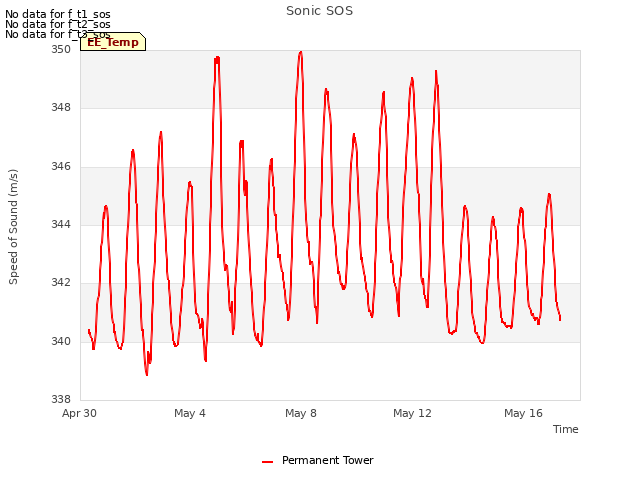Click the highest peak near May 8
The width and height of the screenshot is (640, 480).
click(x=300, y=52)
